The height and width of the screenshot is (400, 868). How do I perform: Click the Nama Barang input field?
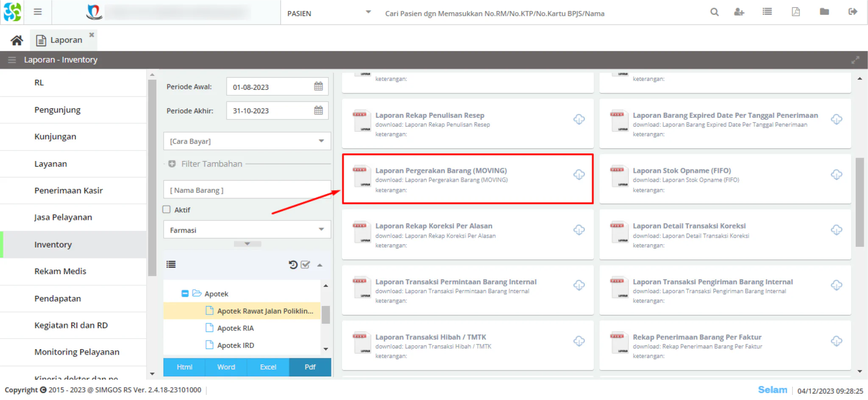pyautogui.click(x=247, y=190)
